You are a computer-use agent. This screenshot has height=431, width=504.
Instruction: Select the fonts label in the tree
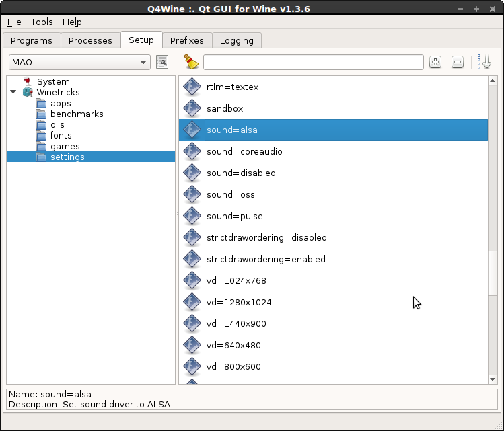pyautogui.click(x=61, y=136)
